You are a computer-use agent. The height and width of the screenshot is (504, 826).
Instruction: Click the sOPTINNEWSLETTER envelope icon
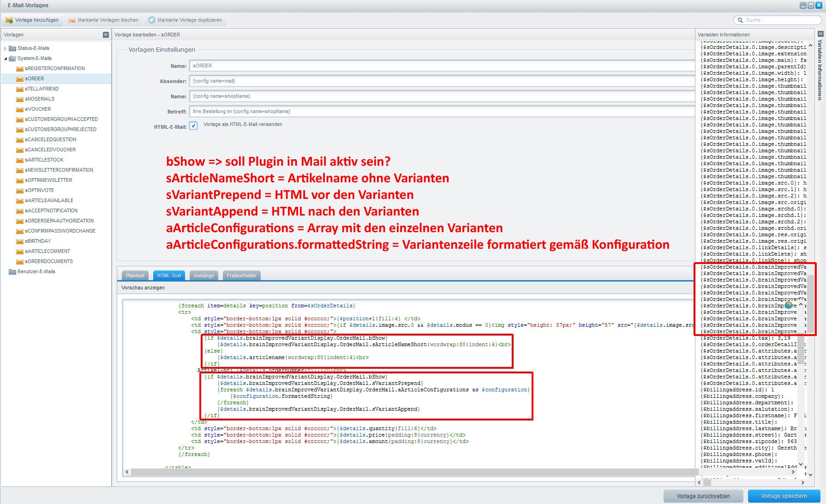[x=19, y=180]
